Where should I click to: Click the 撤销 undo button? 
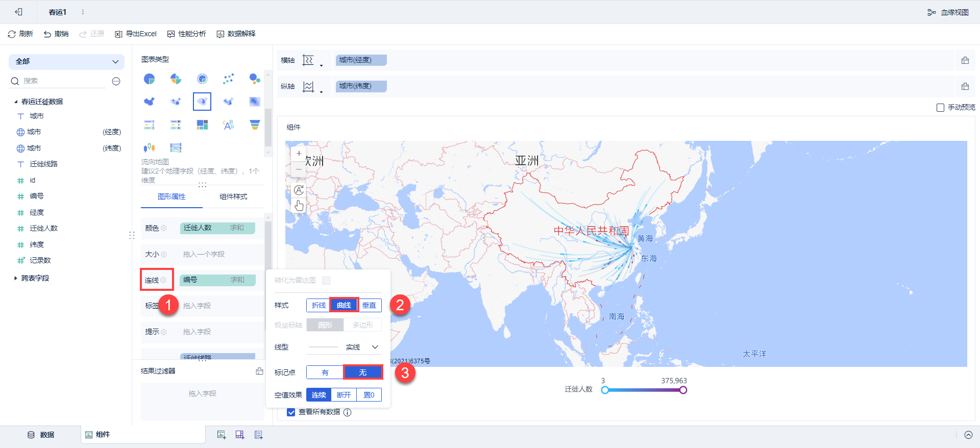tap(56, 34)
